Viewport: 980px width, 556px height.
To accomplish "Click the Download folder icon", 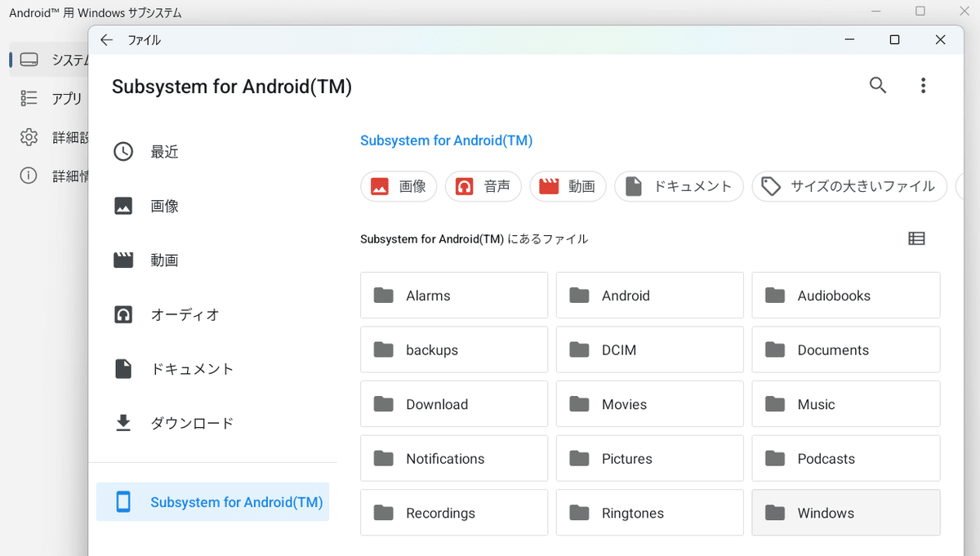I will (x=383, y=404).
